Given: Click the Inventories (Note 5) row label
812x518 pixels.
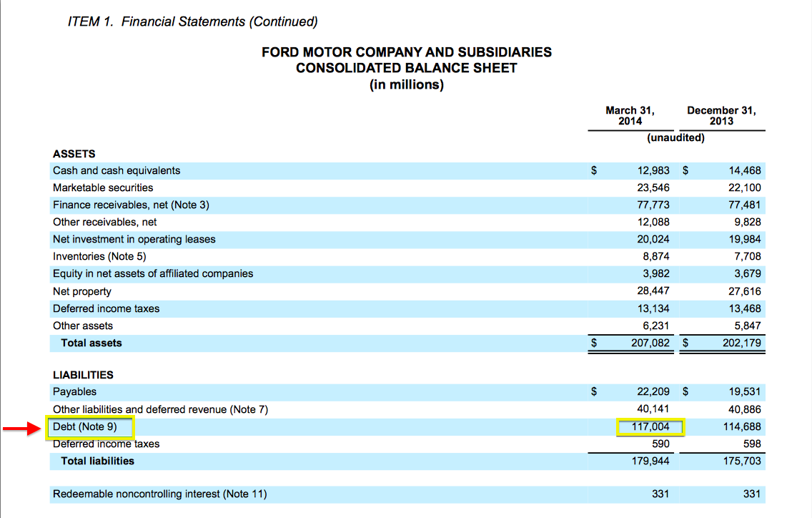Looking at the screenshot, I should [99, 257].
